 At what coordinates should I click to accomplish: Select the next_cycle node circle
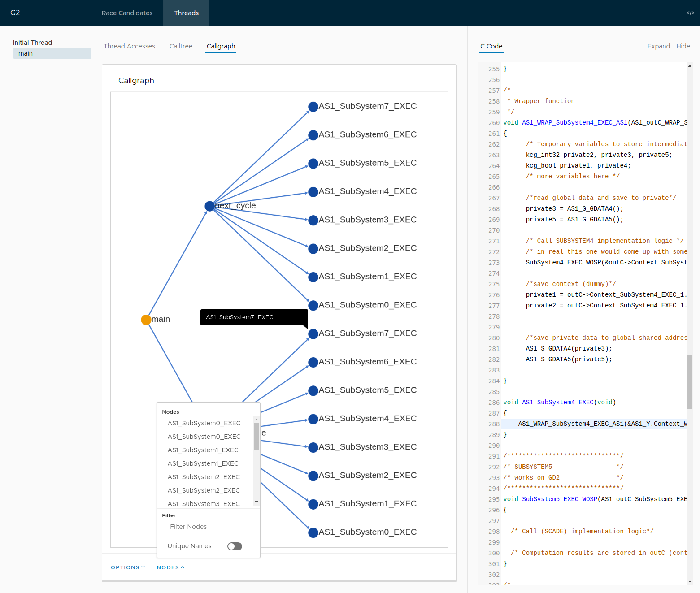coord(209,206)
